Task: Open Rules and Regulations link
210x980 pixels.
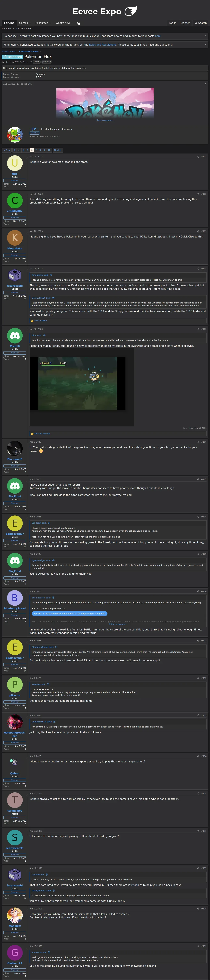Action: click(x=103, y=45)
